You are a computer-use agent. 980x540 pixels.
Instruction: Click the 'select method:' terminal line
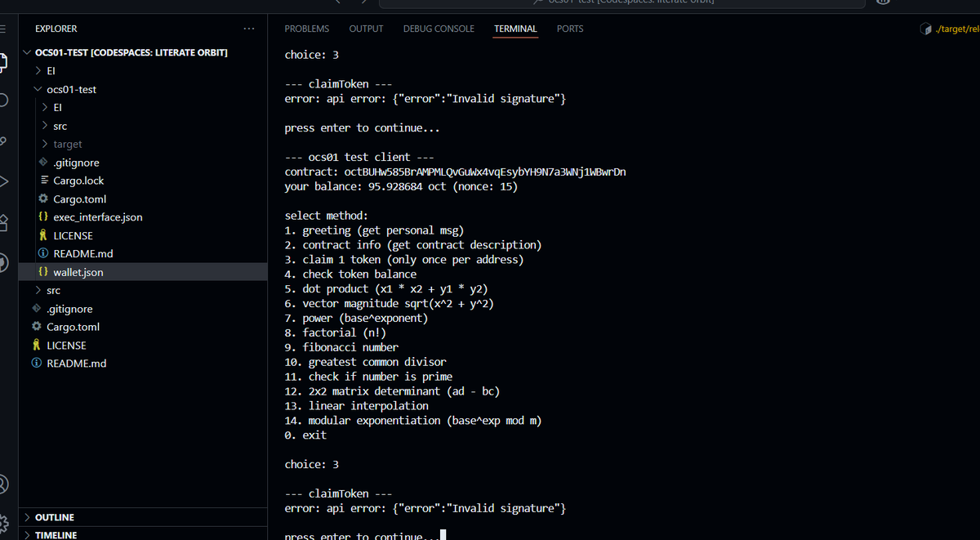[327, 216]
